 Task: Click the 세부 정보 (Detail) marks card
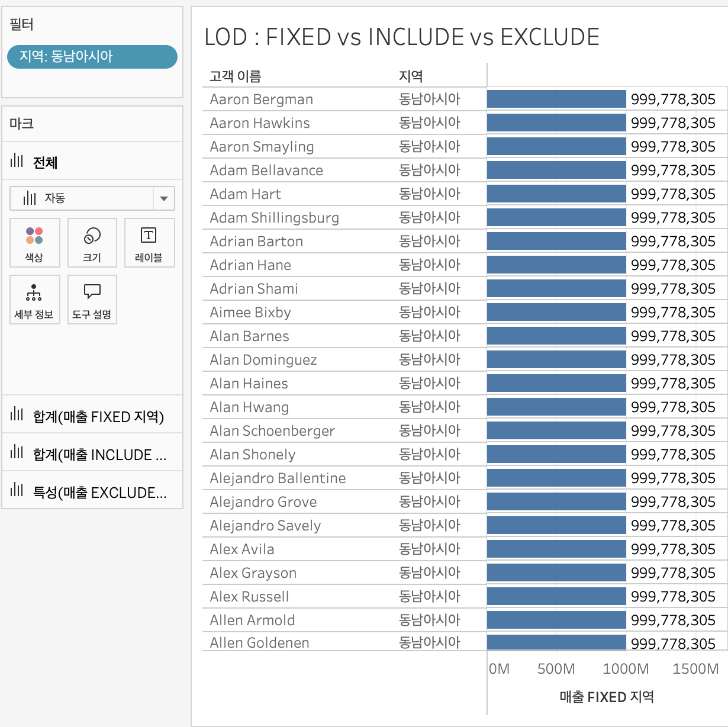[35, 300]
